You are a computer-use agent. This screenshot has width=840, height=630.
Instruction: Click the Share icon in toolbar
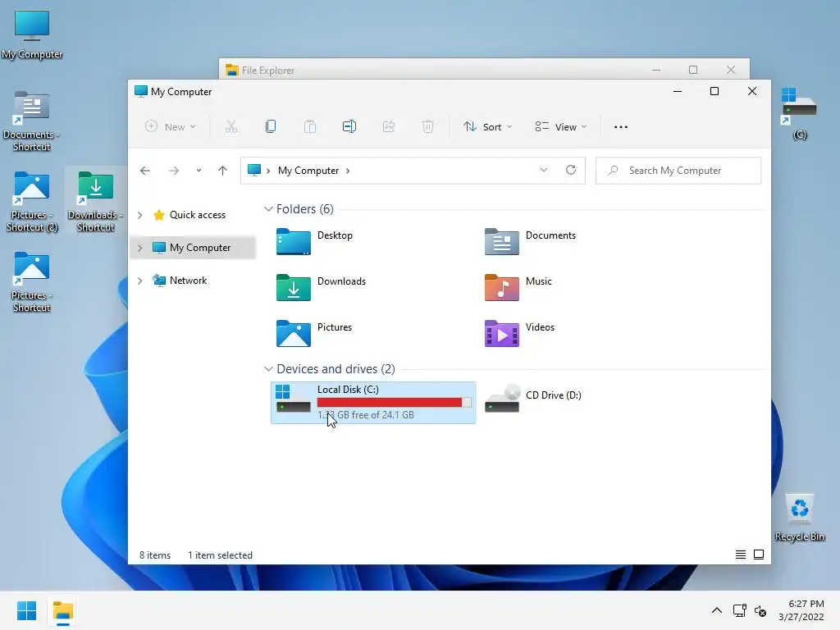point(389,127)
